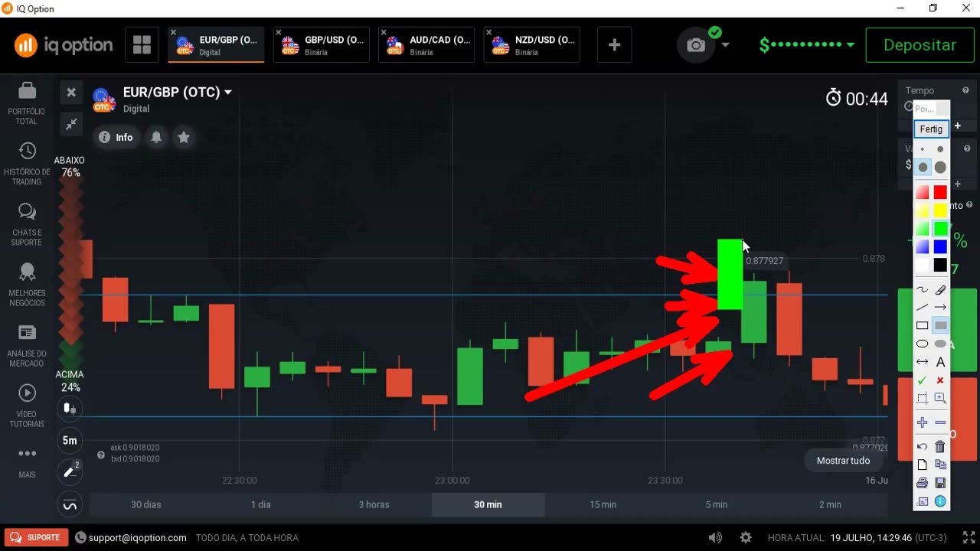Select the text A tool
The height and width of the screenshot is (551, 980).
point(940,362)
